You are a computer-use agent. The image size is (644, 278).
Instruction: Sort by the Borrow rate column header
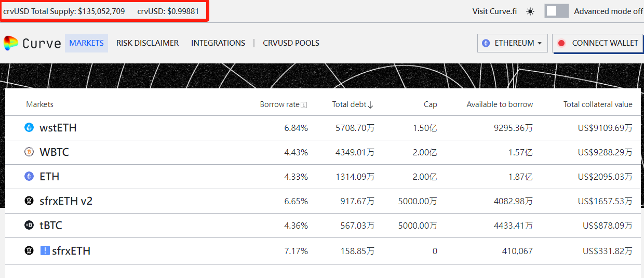click(280, 104)
